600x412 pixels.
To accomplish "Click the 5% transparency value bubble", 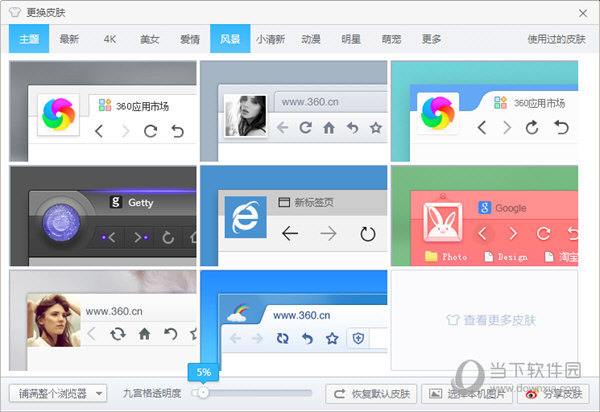I will pos(203,372).
